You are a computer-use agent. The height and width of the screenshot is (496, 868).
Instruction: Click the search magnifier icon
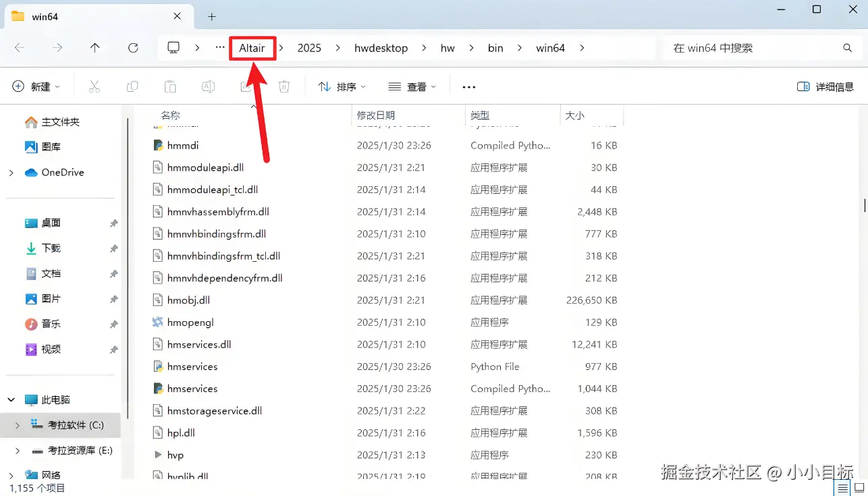(848, 48)
